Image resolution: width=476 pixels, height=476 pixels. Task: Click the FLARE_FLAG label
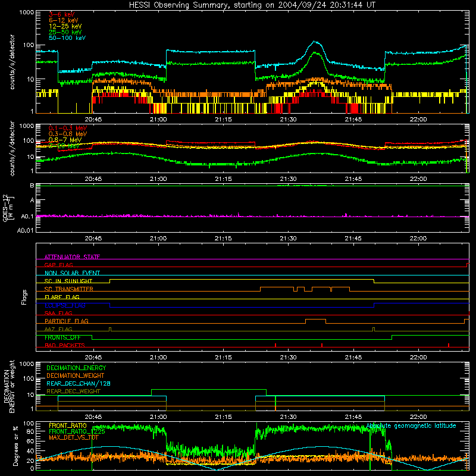point(62,297)
